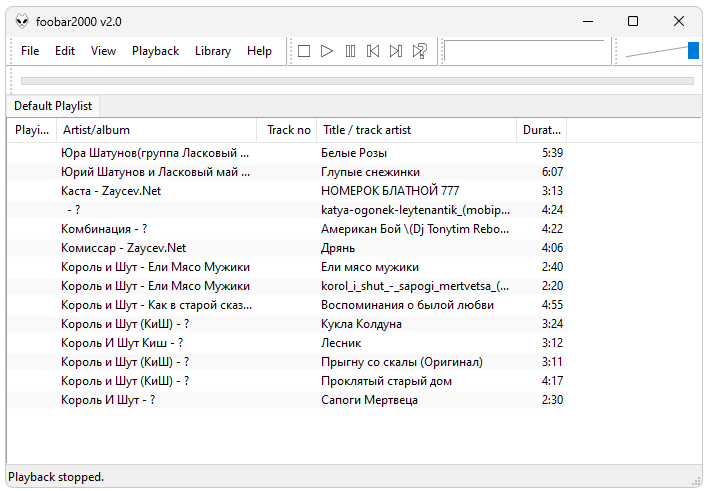Click the Play button in toolbar
This screenshot has height=491, width=707.
(327, 51)
